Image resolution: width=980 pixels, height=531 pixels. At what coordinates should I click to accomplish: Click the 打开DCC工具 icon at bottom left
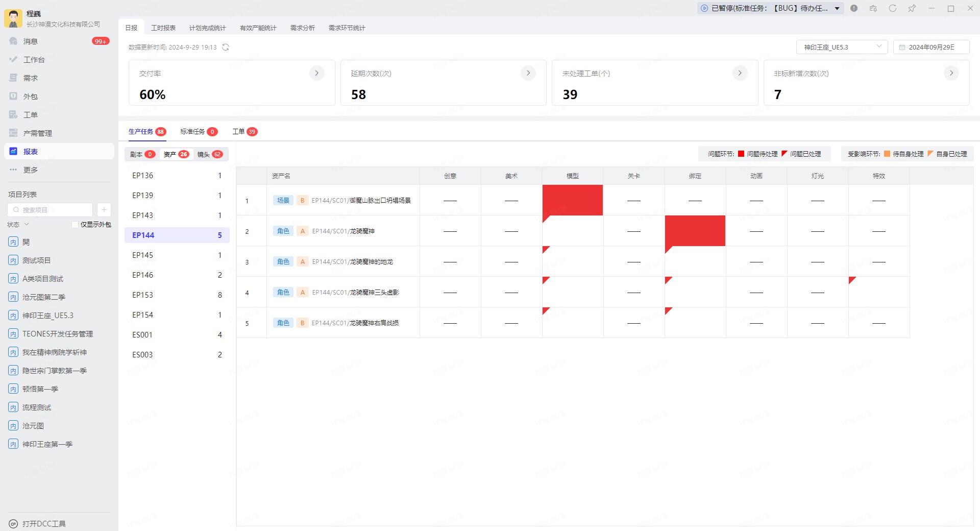point(13,524)
